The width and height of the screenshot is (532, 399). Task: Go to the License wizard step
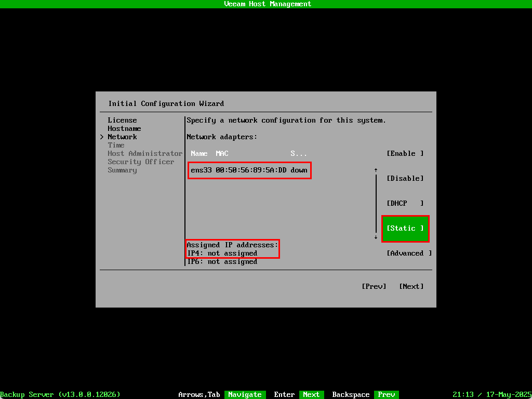[122, 120]
